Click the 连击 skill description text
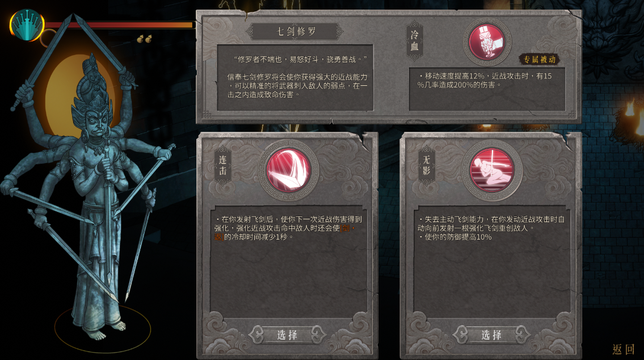 click(x=287, y=228)
